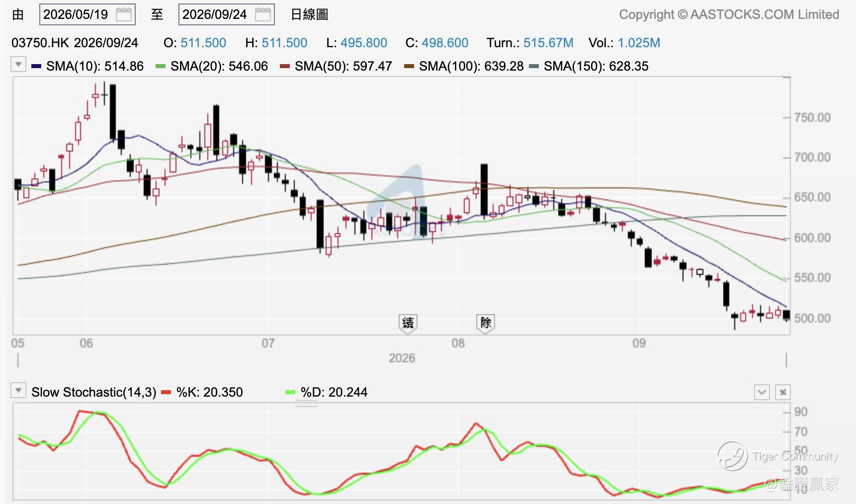
Task: Collapse the Slow Stochastic panel with chevron
Action: point(762,392)
